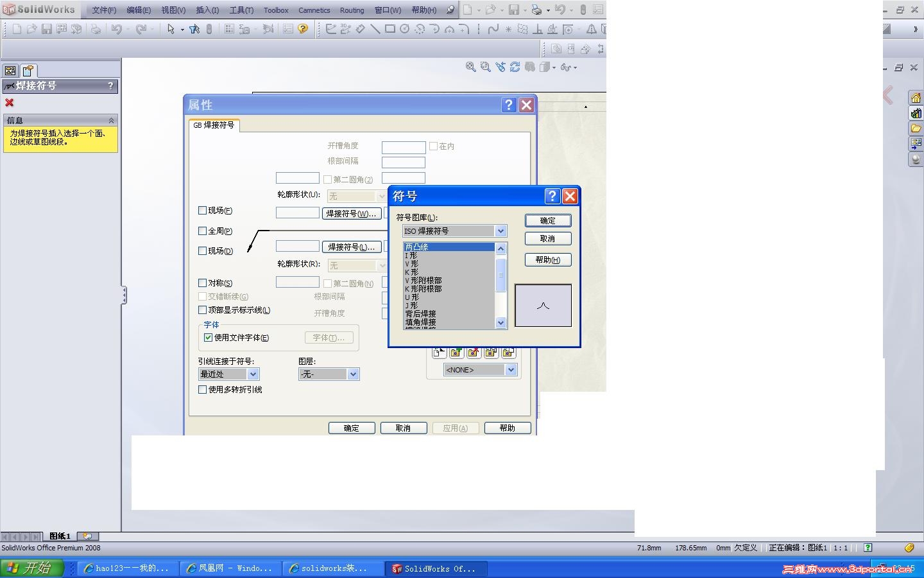
Task: Open the 轮廓形状(R) dropdown
Action: 382,266
